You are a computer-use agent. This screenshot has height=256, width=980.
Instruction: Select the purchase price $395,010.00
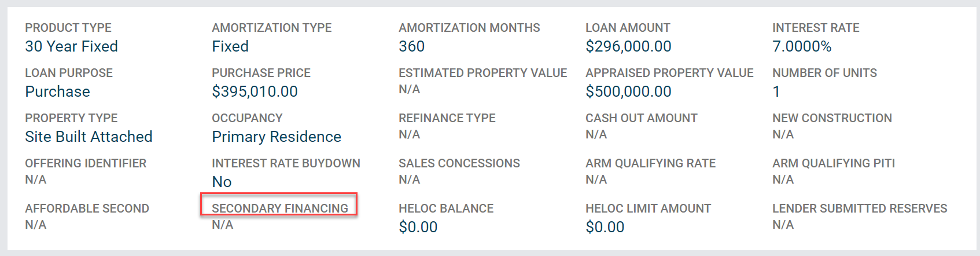coord(255,92)
